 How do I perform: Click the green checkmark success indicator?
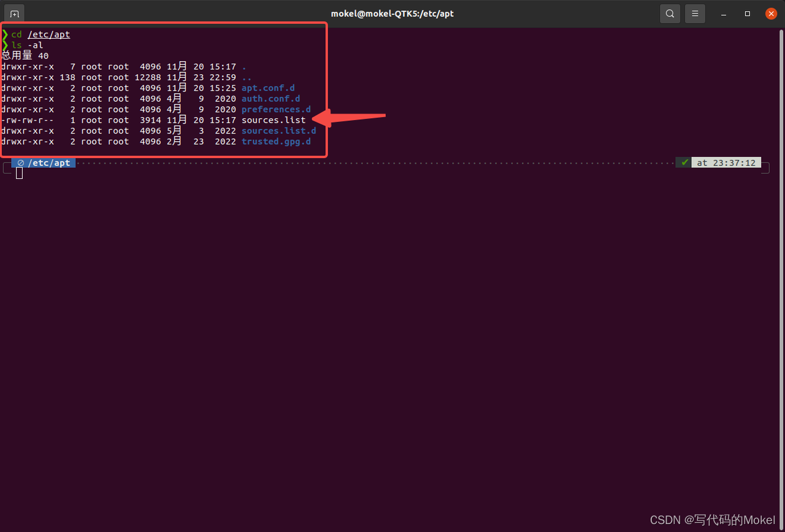point(683,162)
